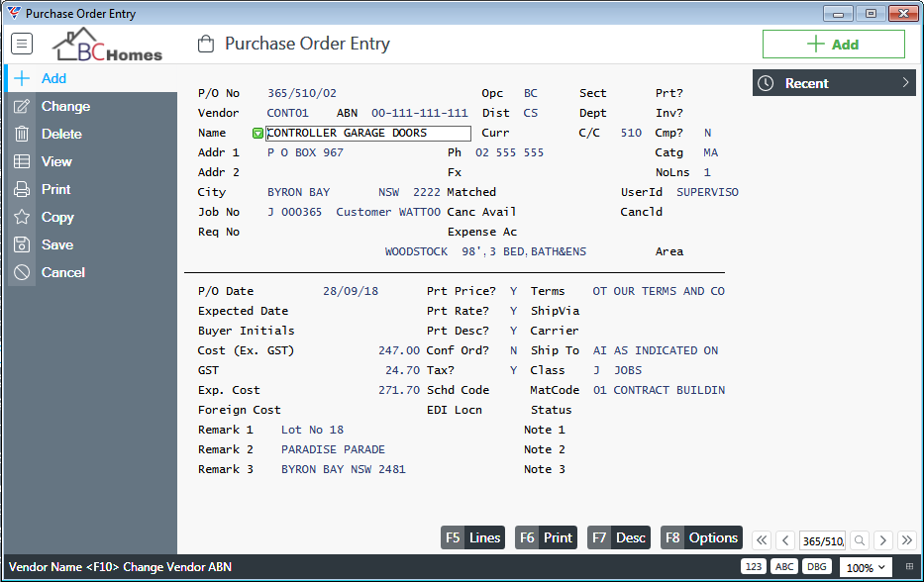Click Terms value OT OUR TERMS
Viewport: 924px width, 582px height.
point(659,291)
